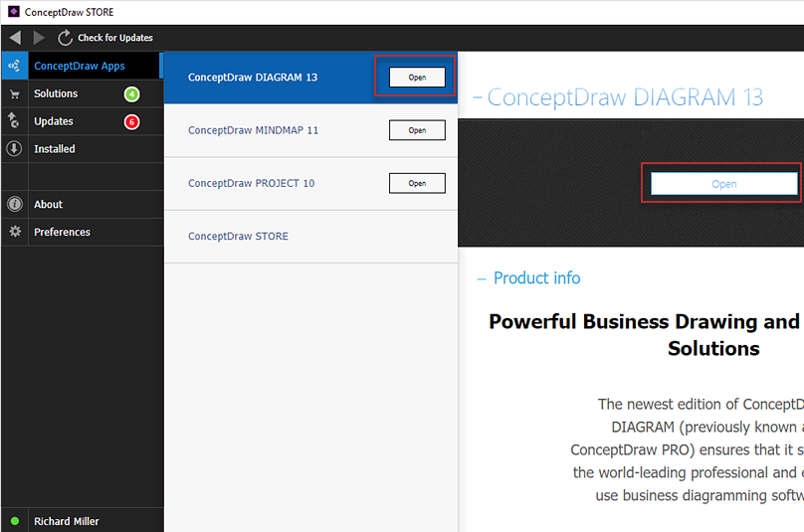Click the red Updates badge showing 6
Image resolution: width=804 pixels, height=532 pixels.
tap(131, 121)
